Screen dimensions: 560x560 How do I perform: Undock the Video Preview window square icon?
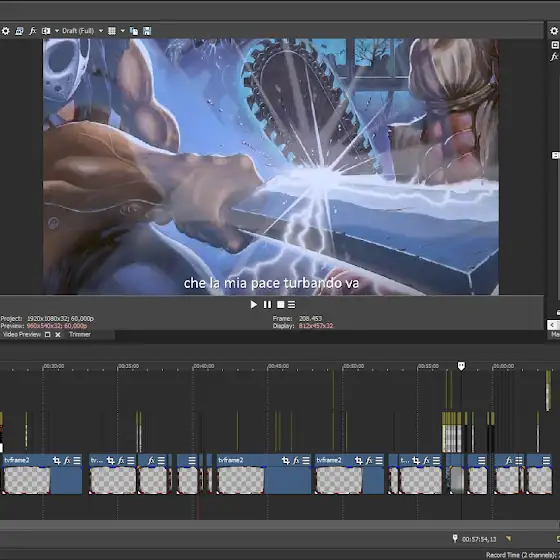pos(48,335)
